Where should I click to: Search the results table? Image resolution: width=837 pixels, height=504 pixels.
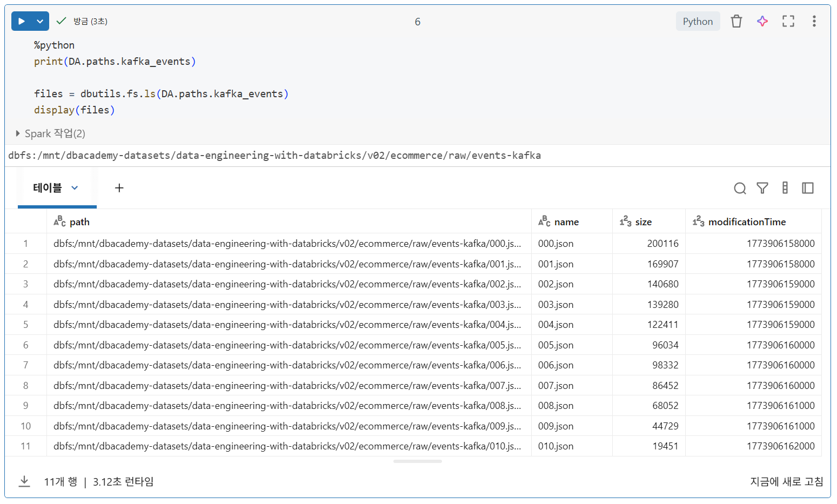pos(740,188)
